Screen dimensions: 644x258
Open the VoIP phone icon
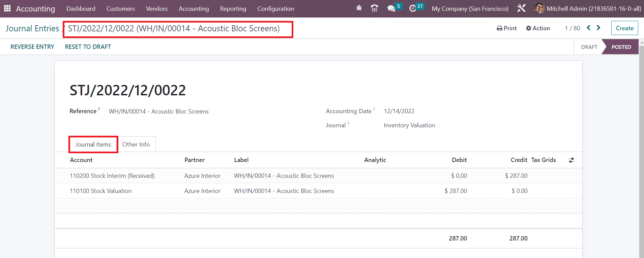click(374, 8)
